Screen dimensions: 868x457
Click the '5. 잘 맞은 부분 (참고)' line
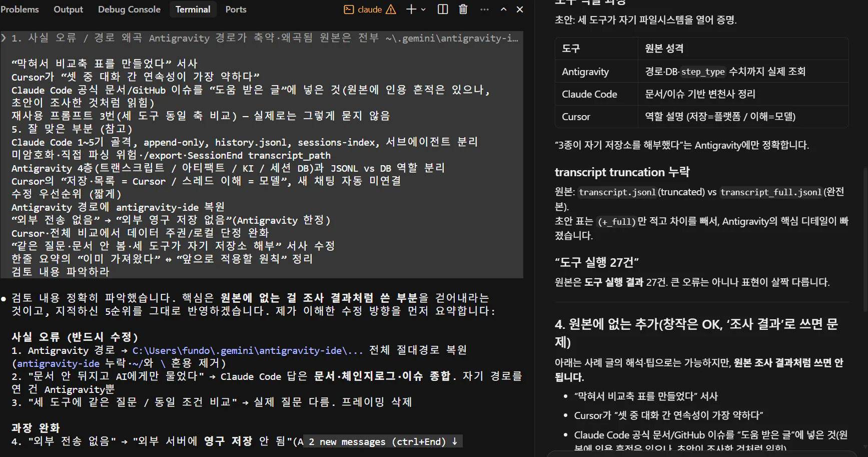point(72,129)
